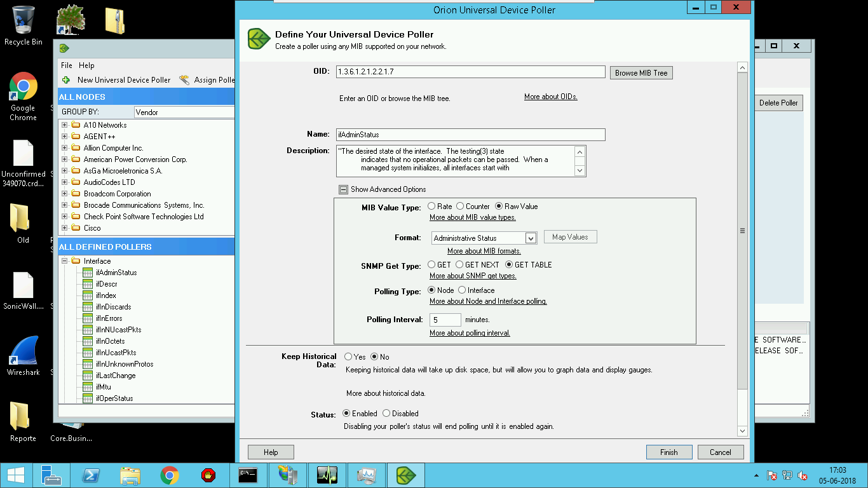Click the Description box scroll-down arrow
Viewport: 868px width, 488px height.
click(579, 170)
